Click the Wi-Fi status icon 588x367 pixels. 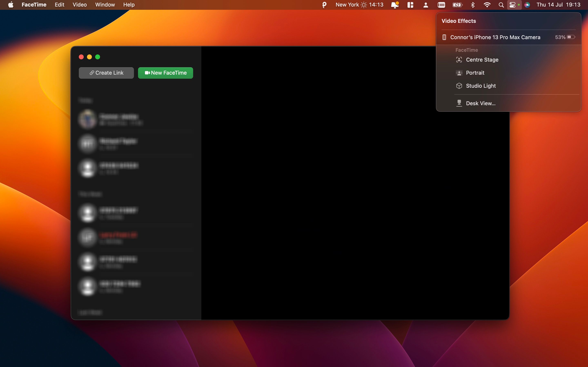point(487,5)
